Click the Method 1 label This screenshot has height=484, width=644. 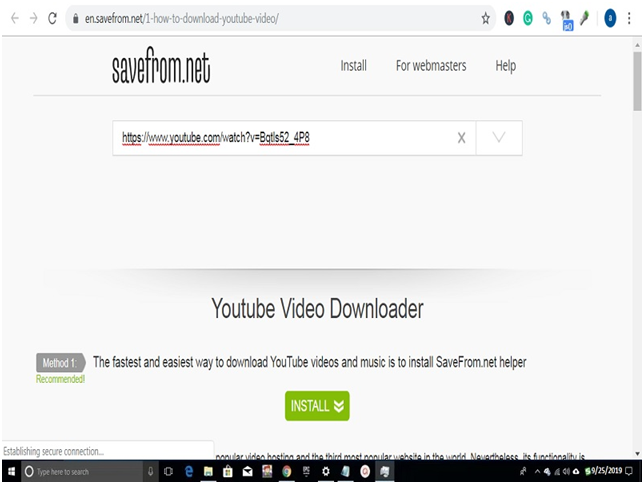(x=60, y=363)
